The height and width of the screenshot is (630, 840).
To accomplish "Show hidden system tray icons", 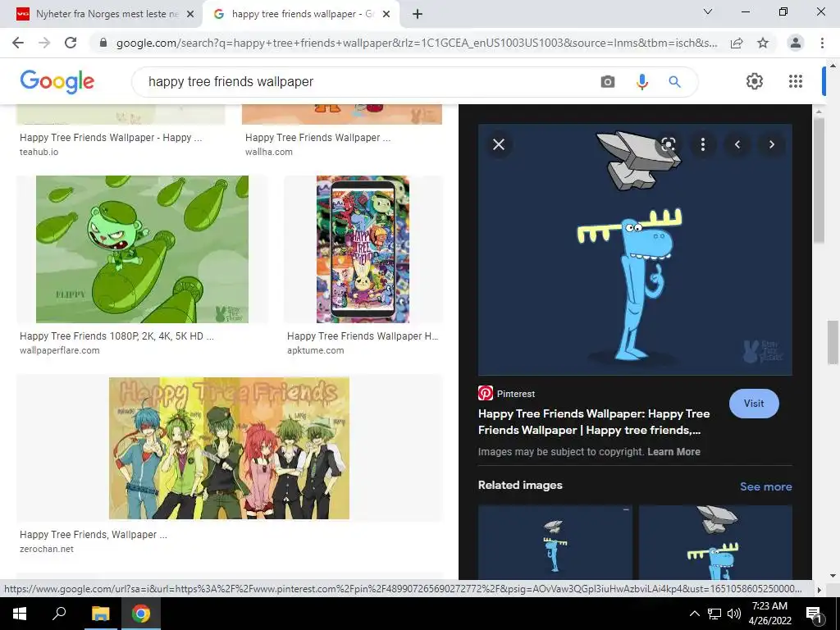I will pos(694,614).
